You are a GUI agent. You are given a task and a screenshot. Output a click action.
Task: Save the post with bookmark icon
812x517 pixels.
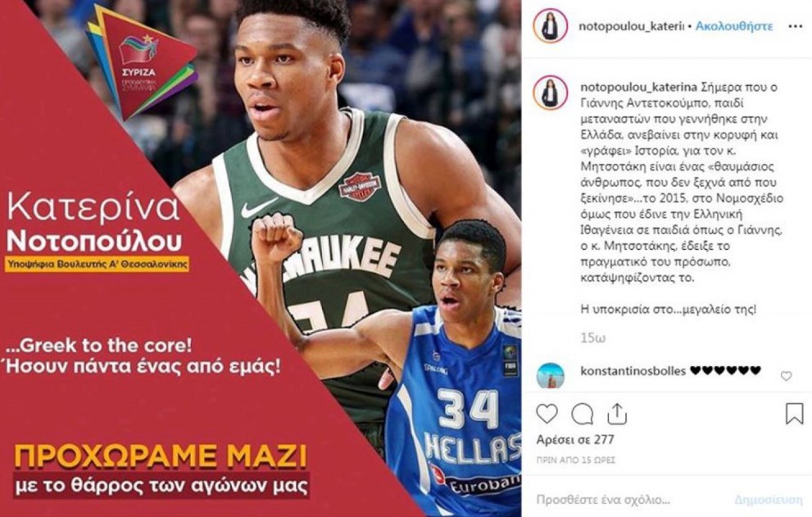pos(794,414)
